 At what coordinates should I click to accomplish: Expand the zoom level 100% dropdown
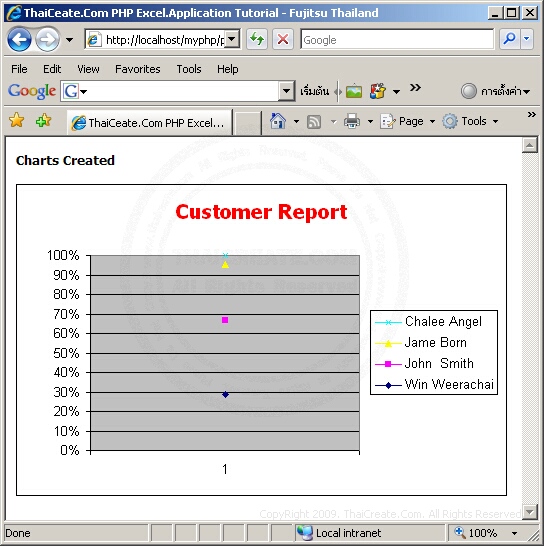point(514,533)
